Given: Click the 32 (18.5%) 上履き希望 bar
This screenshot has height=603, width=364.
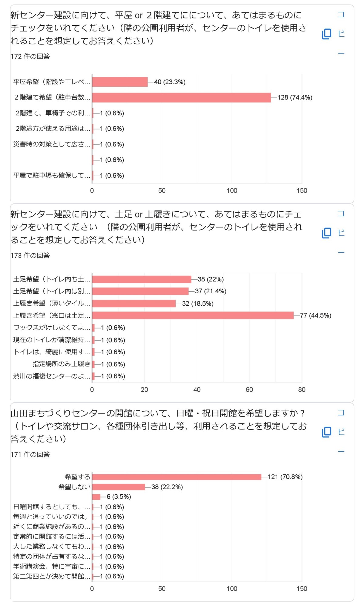Looking at the screenshot, I should [134, 304].
